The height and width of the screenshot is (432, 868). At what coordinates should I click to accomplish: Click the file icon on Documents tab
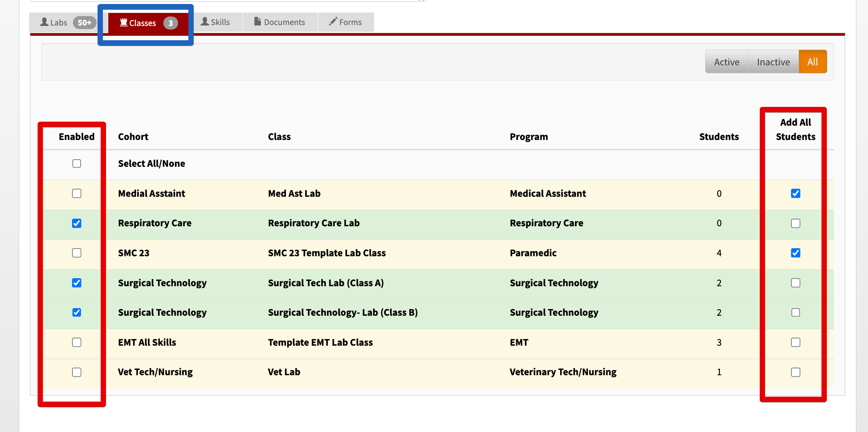pos(258,21)
